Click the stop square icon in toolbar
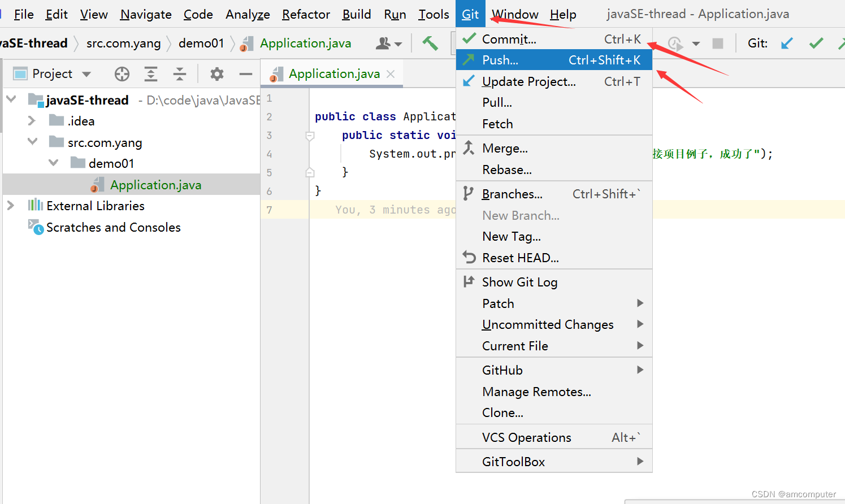Screen dimensions: 845x504 click(x=718, y=43)
